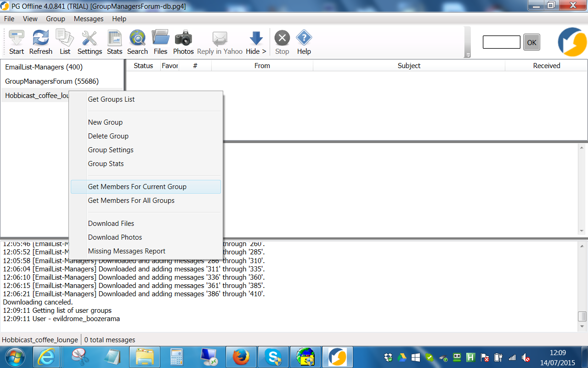Open the View menu
588x368 pixels.
tap(30, 19)
